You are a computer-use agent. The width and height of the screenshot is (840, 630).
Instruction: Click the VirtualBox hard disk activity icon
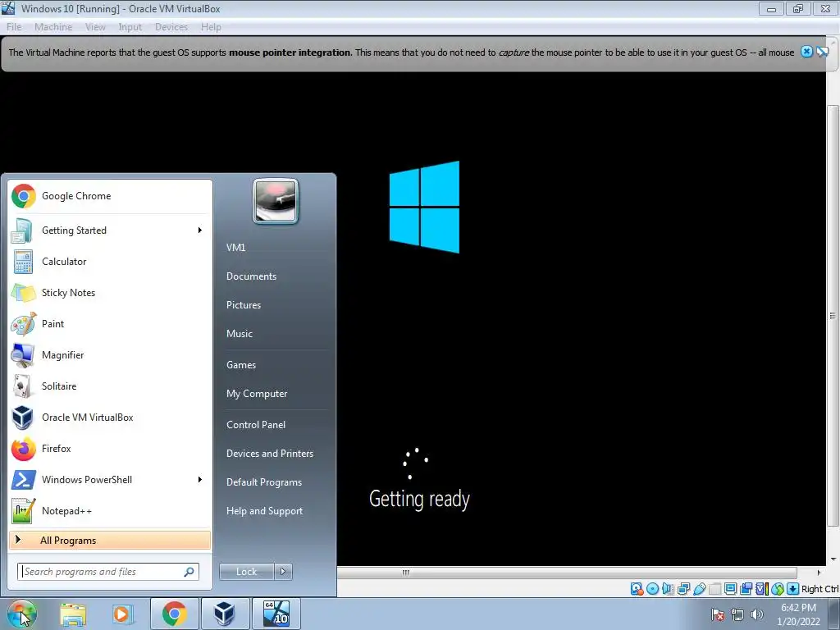(x=637, y=589)
